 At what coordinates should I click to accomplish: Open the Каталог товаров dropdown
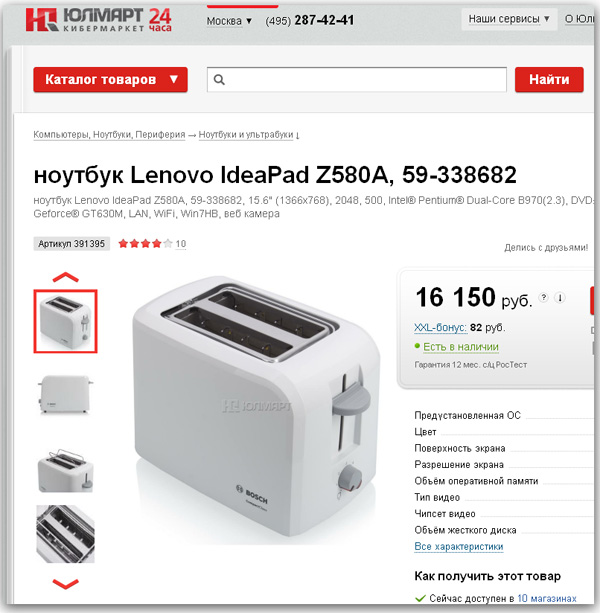click(x=110, y=80)
